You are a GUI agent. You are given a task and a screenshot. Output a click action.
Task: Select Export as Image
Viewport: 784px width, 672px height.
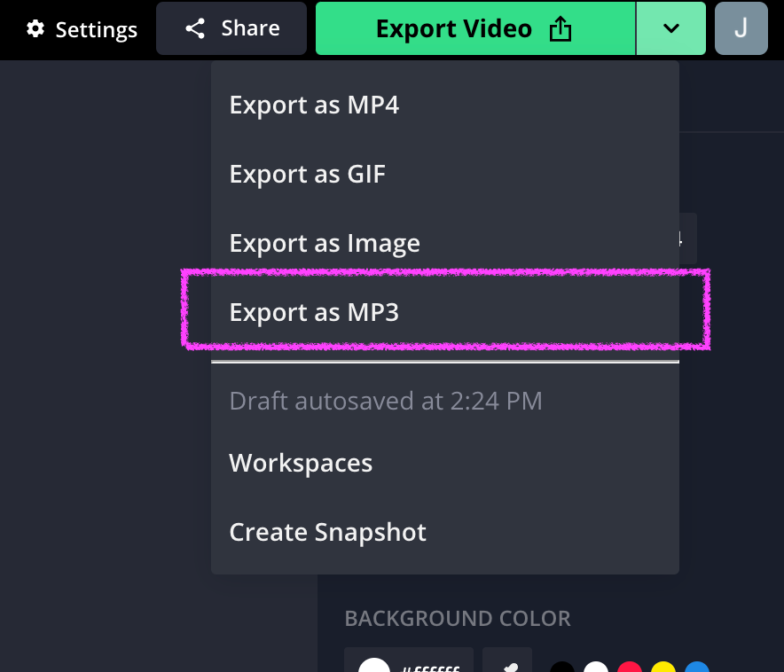325,243
